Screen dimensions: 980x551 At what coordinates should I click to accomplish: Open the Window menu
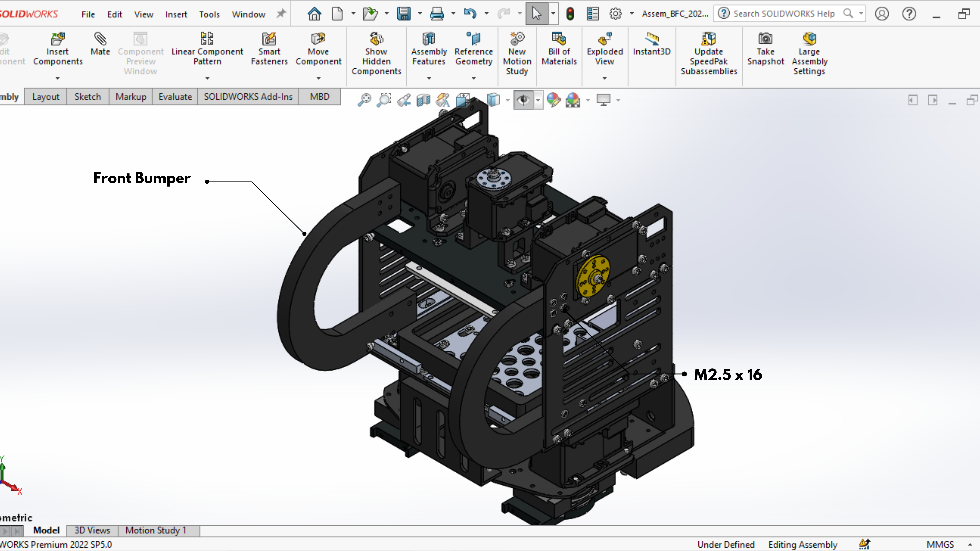click(248, 15)
